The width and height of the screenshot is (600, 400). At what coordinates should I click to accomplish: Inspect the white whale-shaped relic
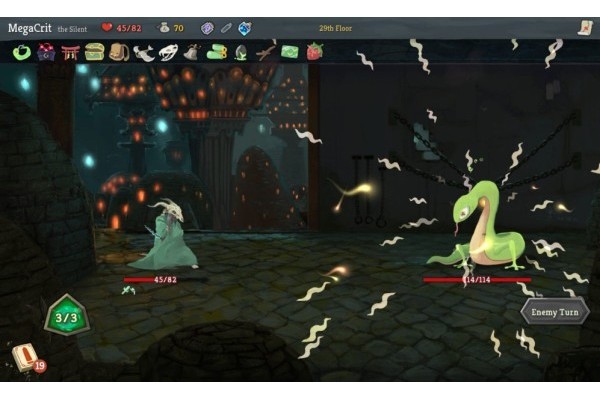coord(143,53)
